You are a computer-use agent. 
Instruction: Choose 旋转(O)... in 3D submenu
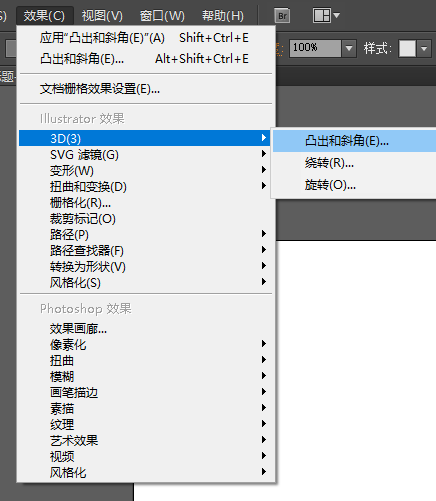(354, 185)
